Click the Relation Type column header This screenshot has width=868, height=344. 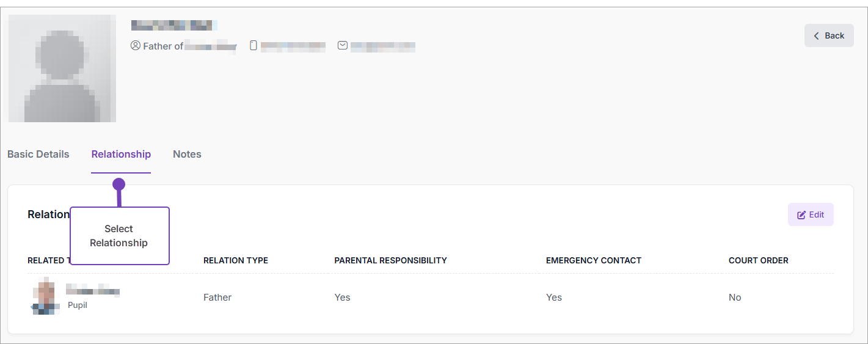(x=235, y=260)
